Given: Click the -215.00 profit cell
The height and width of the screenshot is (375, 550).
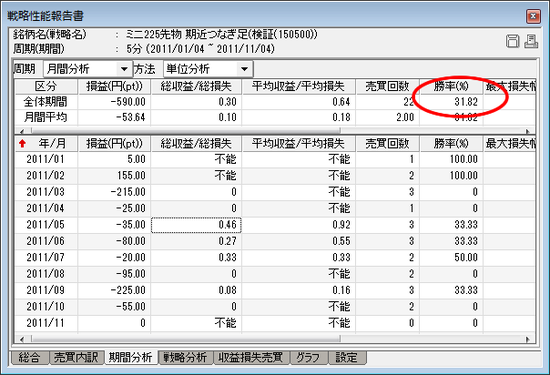Looking at the screenshot, I should (115, 192).
